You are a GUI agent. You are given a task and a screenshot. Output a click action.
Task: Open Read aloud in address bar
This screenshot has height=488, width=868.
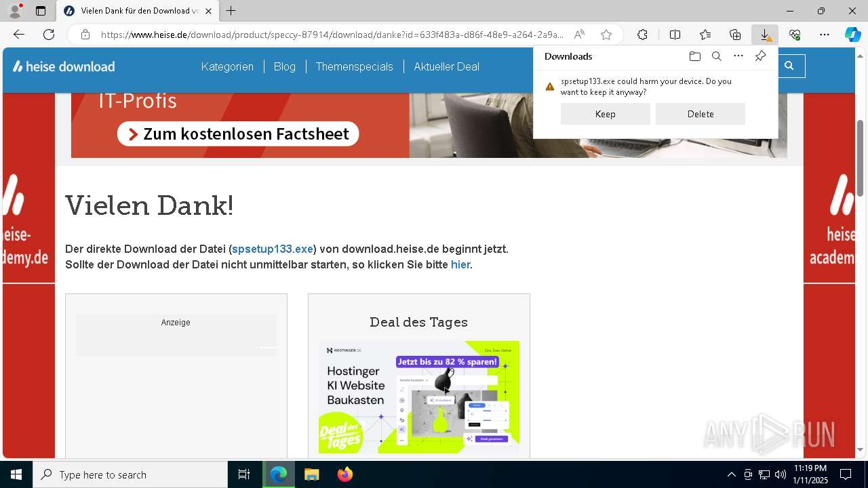[579, 35]
